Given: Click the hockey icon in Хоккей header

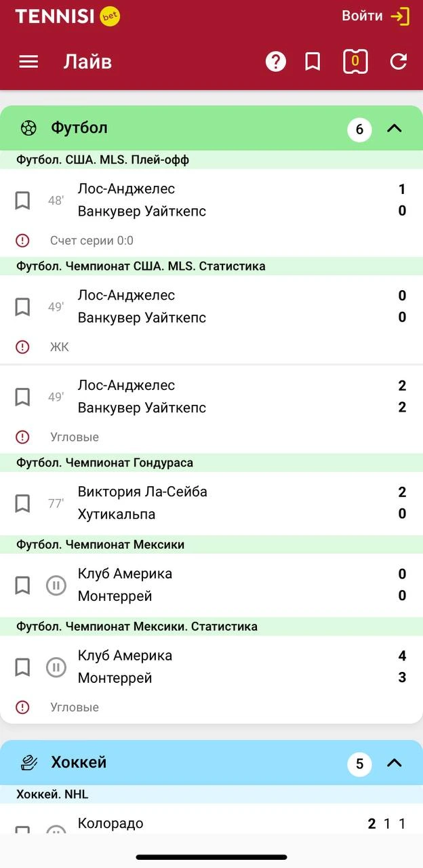Looking at the screenshot, I should tap(28, 762).
